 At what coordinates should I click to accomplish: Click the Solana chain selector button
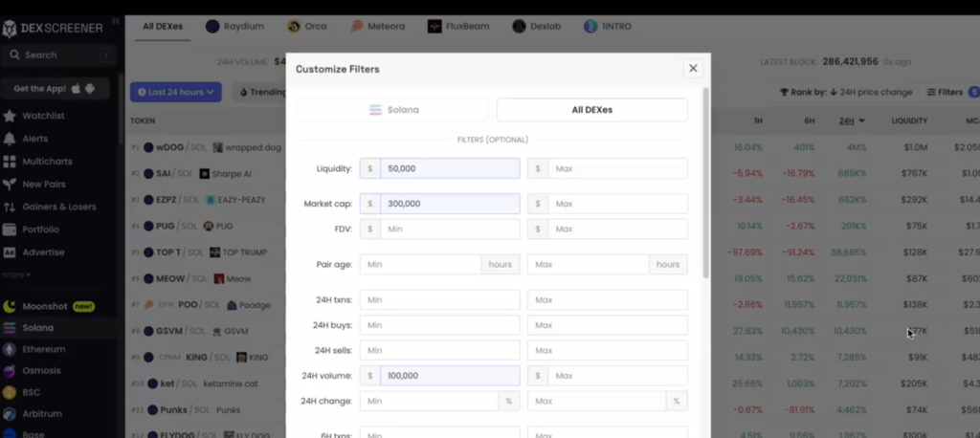pos(393,110)
